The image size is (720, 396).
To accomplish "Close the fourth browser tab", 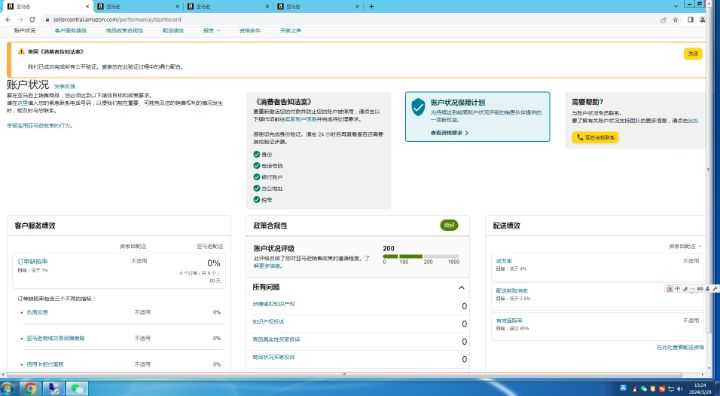I will [x=358, y=6].
